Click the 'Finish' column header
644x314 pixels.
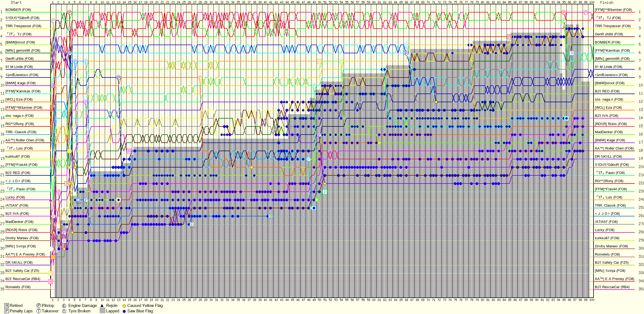[607, 2]
